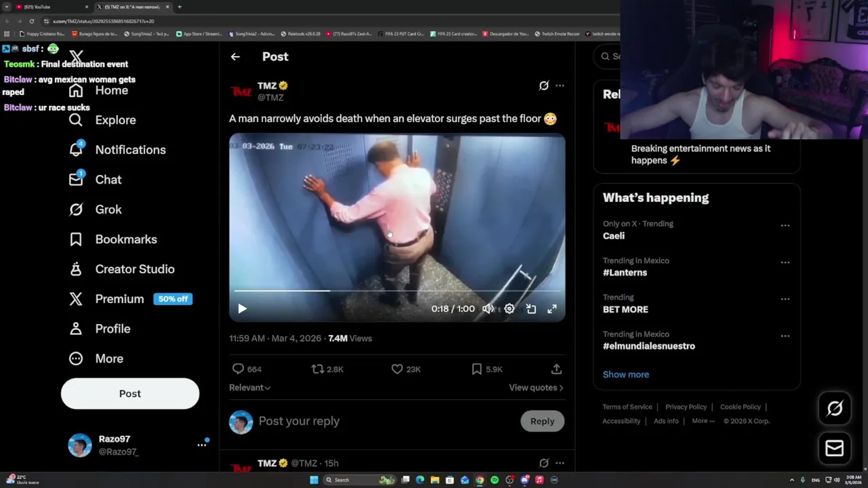Switch to the YouTube browser tab
Screen dimensions: 868x488
53,7
